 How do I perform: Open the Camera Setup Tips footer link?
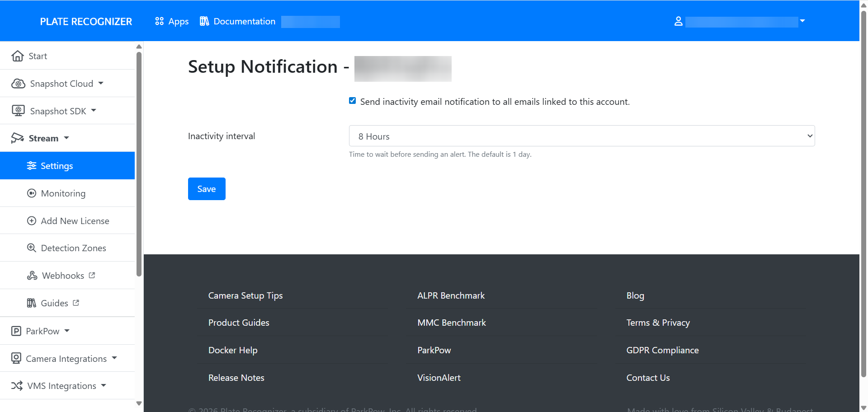coord(245,295)
